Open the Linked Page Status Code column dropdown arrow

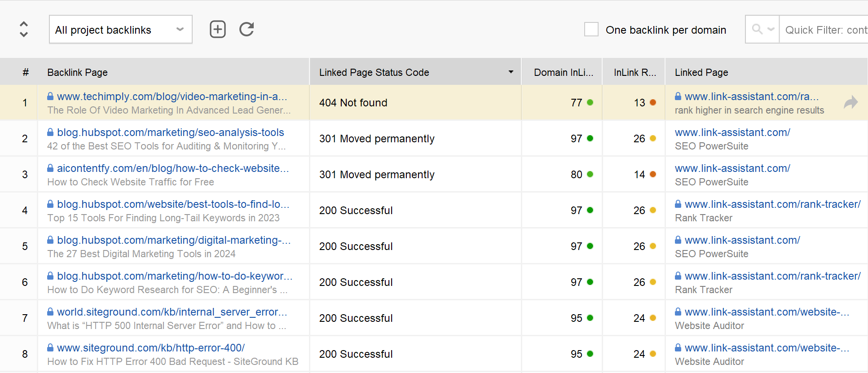[511, 72]
